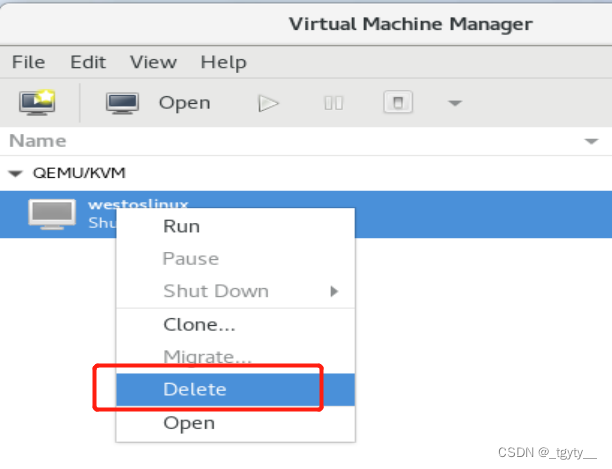Screen dimensions: 612x469
Task: Click the Pause toolbar icon
Action: [x=334, y=102]
